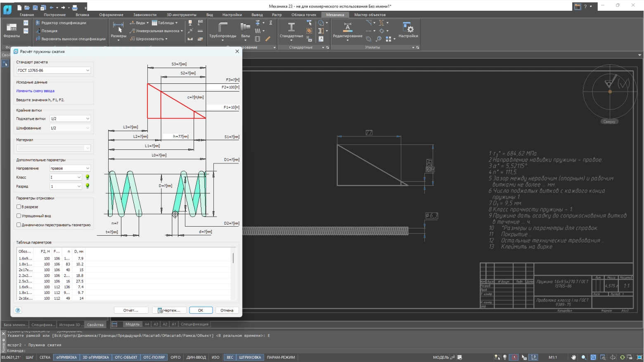Click the parameters table vertical scrollbar
The width and height of the screenshot is (644, 362).
(233, 258)
